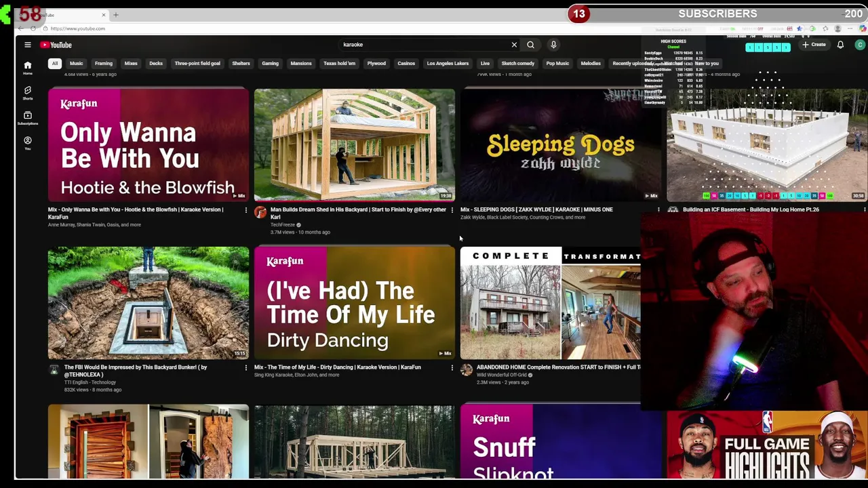This screenshot has height=488, width=868.
Task: Open the forest cabin frame thumbnail
Action: 355,441
